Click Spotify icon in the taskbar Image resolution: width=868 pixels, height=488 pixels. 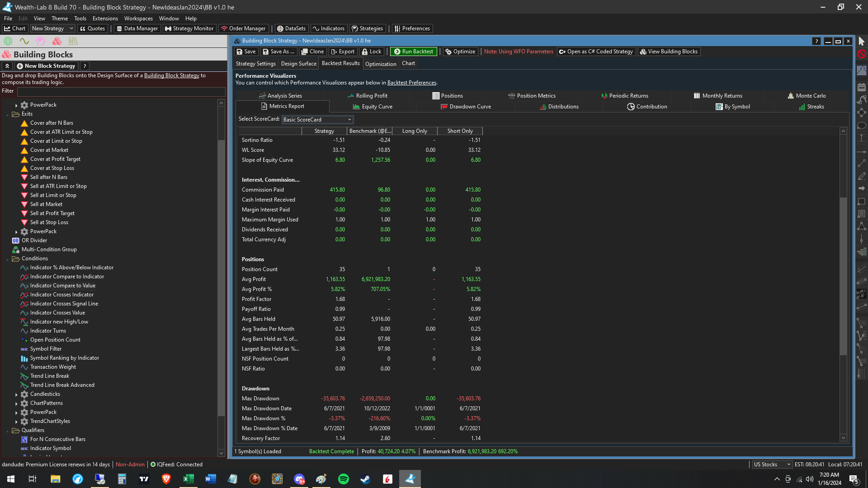[343, 479]
